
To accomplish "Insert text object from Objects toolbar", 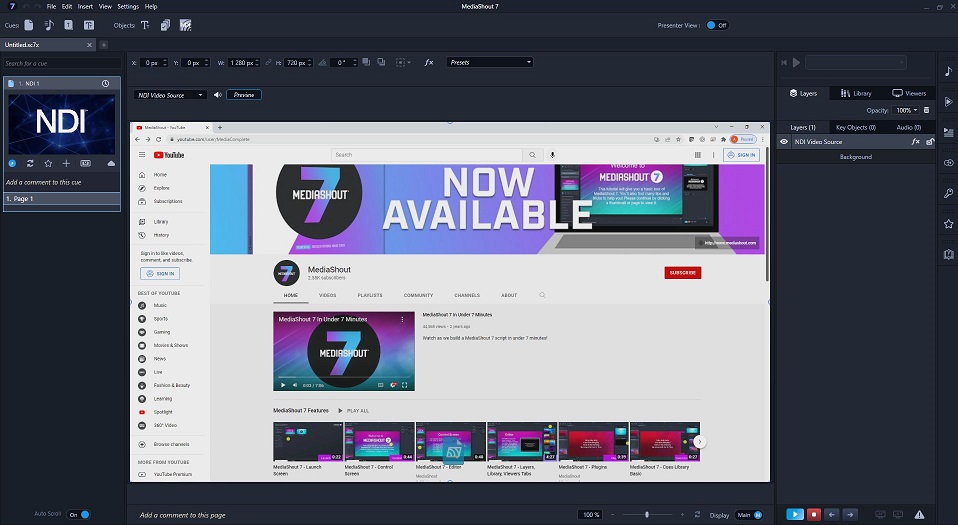I will click(x=145, y=25).
